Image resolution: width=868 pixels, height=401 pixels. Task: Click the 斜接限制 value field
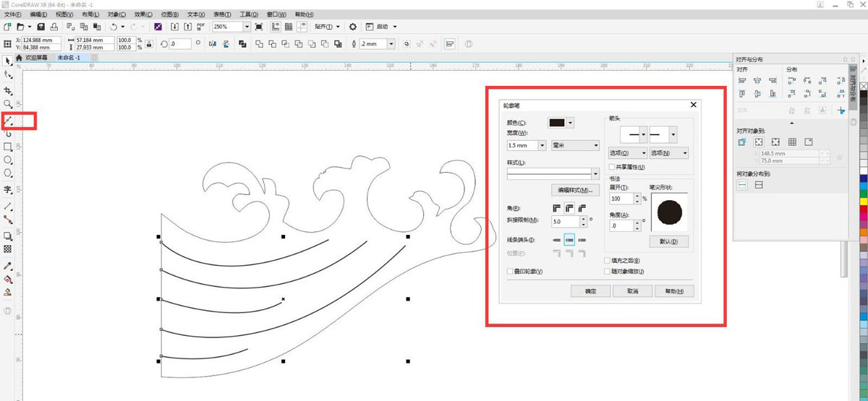564,221
